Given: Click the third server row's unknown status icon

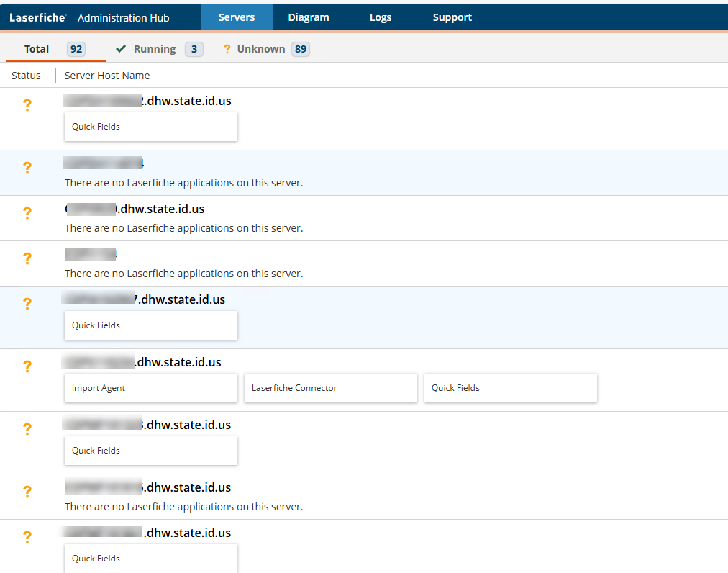Looking at the screenshot, I should 27,212.
